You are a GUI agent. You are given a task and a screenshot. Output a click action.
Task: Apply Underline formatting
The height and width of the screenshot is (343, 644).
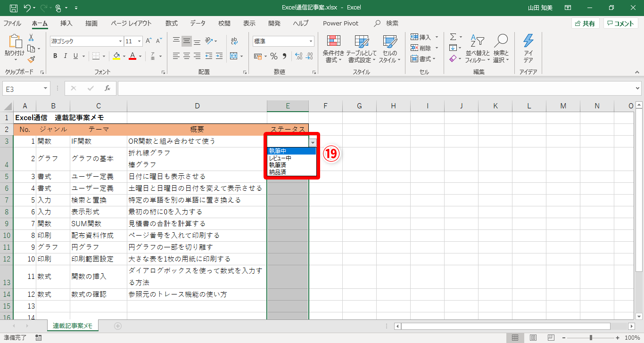(76, 56)
